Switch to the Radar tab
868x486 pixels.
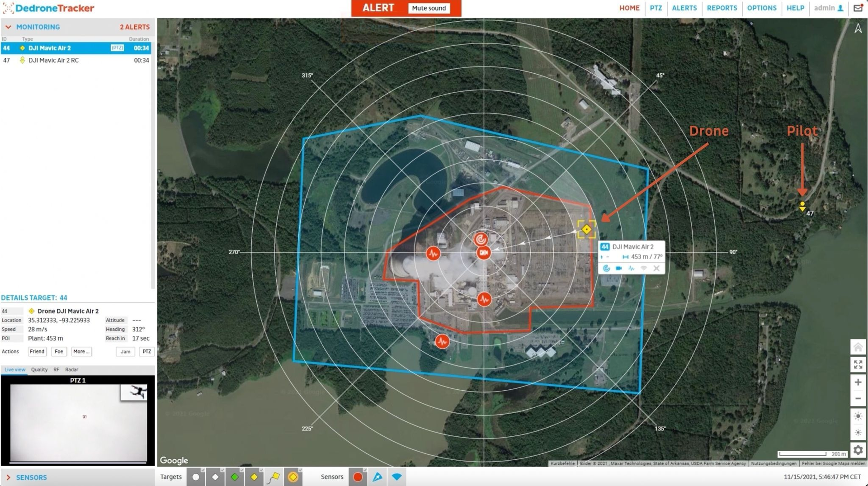coord(71,369)
